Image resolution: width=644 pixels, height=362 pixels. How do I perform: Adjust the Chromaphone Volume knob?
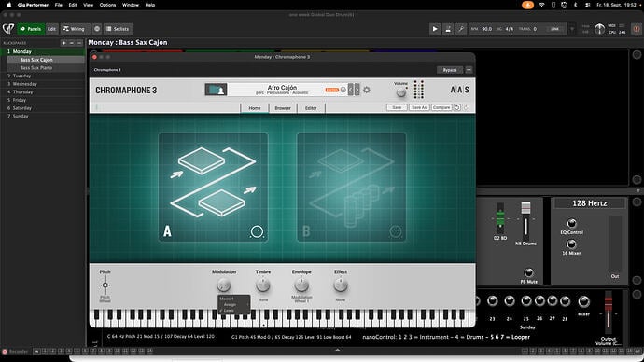click(400, 92)
